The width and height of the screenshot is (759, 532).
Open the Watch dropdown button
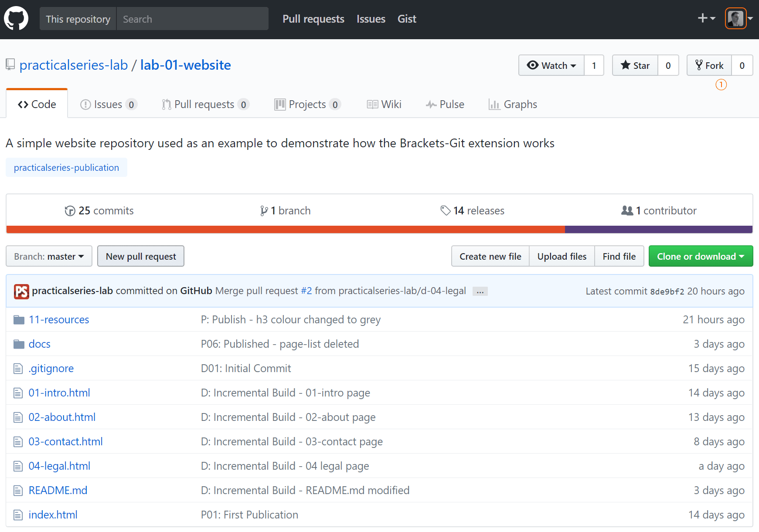pos(551,65)
